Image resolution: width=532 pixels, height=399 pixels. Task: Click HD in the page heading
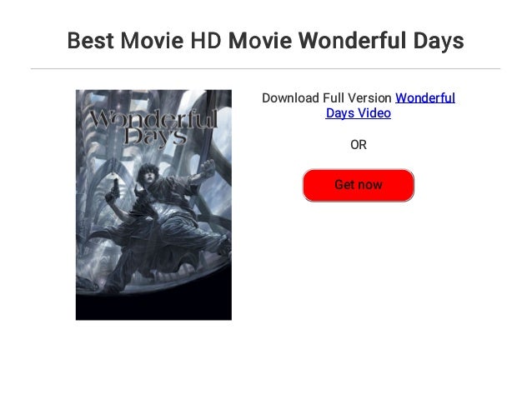point(206,41)
